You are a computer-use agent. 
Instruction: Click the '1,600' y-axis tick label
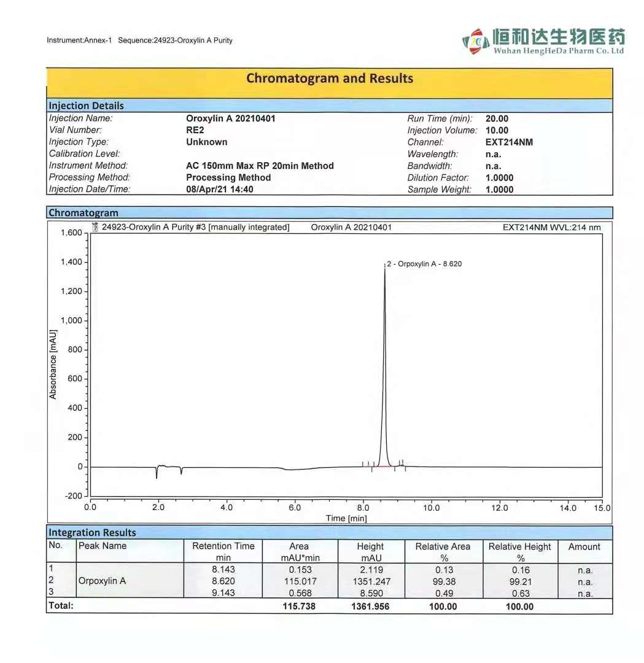pos(71,233)
